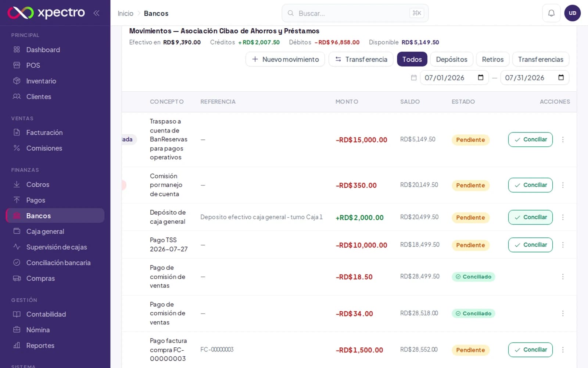Screen dimensions: 588x368
Task: Open Clientes section
Action: point(55,96)
